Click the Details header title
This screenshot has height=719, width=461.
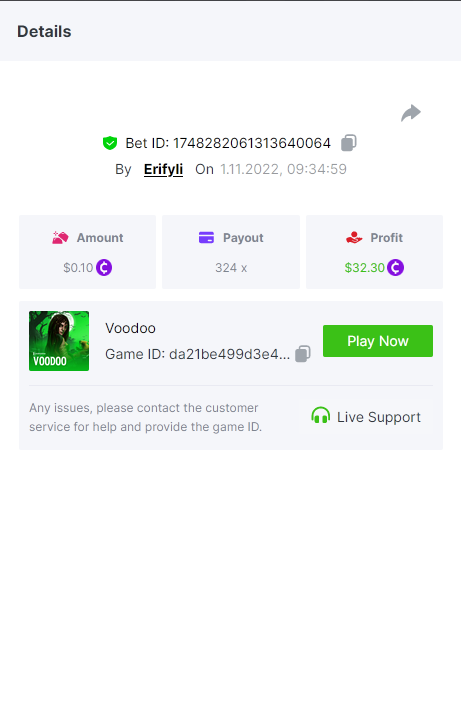[x=44, y=32]
